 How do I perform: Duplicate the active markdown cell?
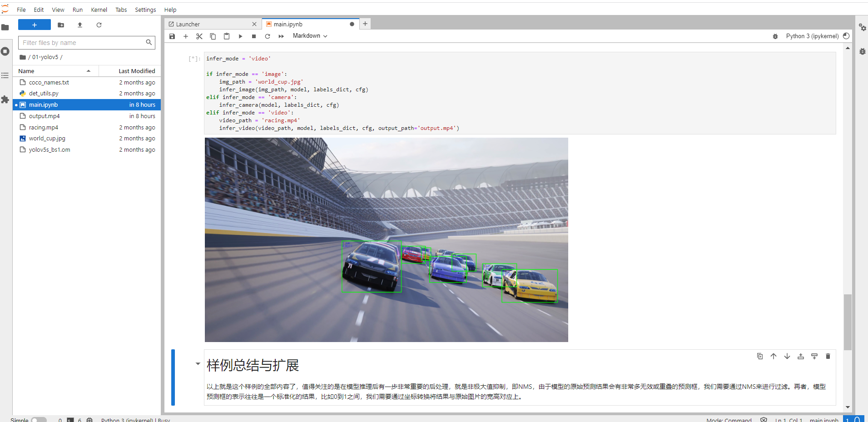coord(760,357)
